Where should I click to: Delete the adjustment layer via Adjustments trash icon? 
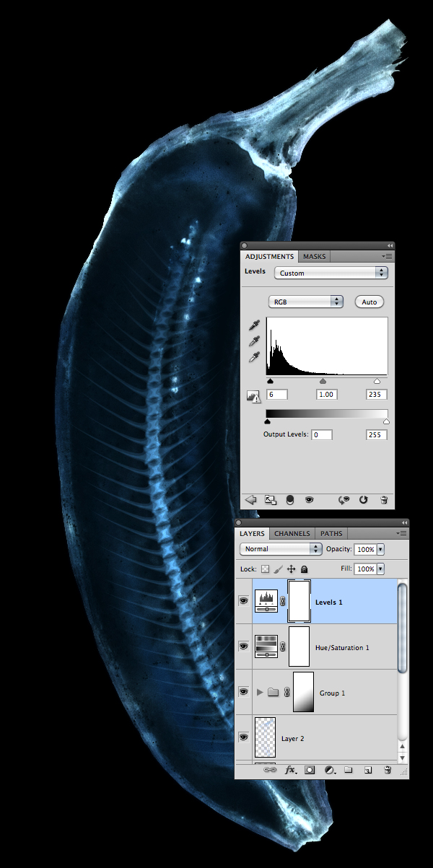click(384, 499)
